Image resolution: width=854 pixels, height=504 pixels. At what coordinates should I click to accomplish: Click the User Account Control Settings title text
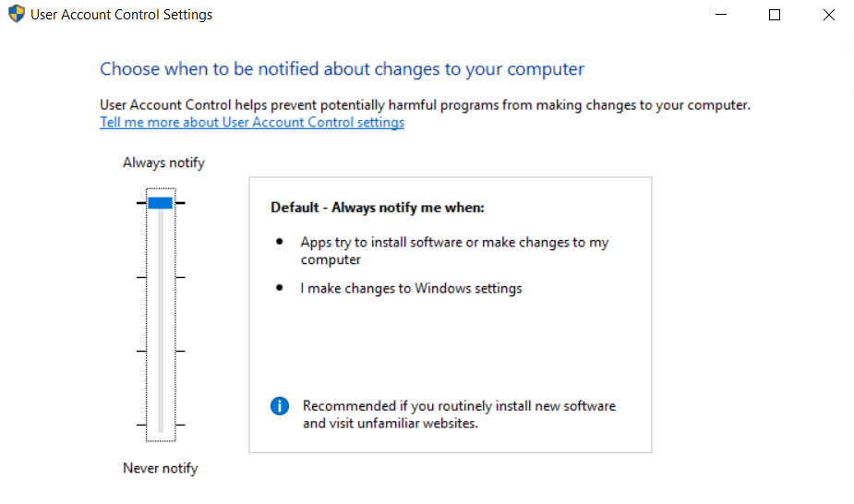[x=122, y=15]
